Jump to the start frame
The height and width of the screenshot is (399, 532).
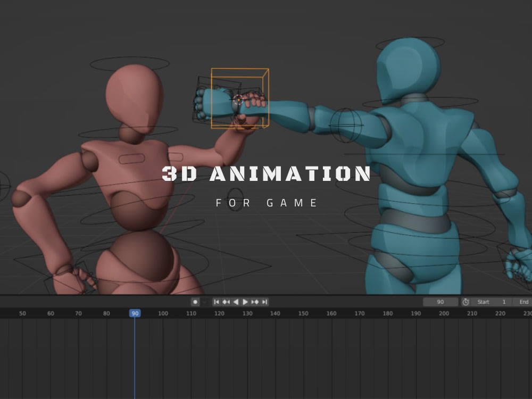pos(217,302)
